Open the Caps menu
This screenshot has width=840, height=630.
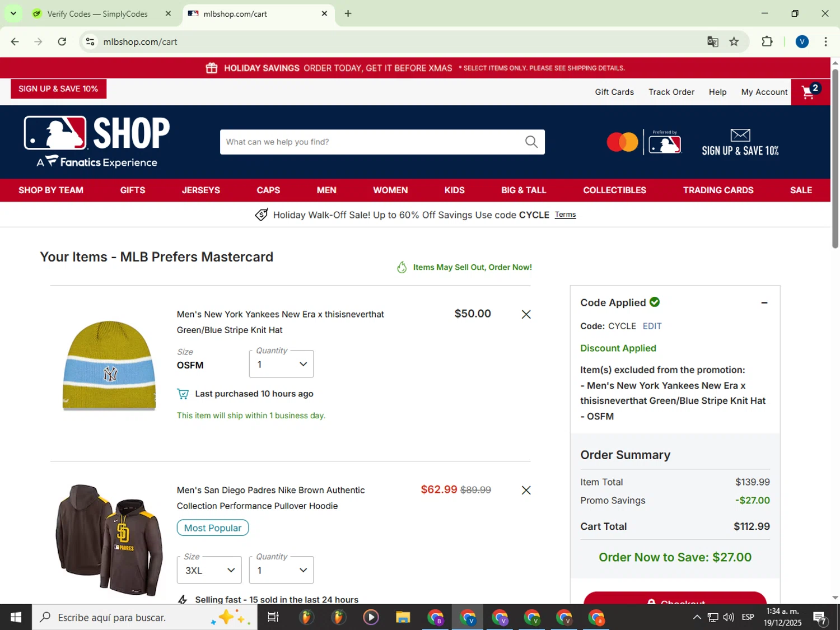click(x=268, y=190)
